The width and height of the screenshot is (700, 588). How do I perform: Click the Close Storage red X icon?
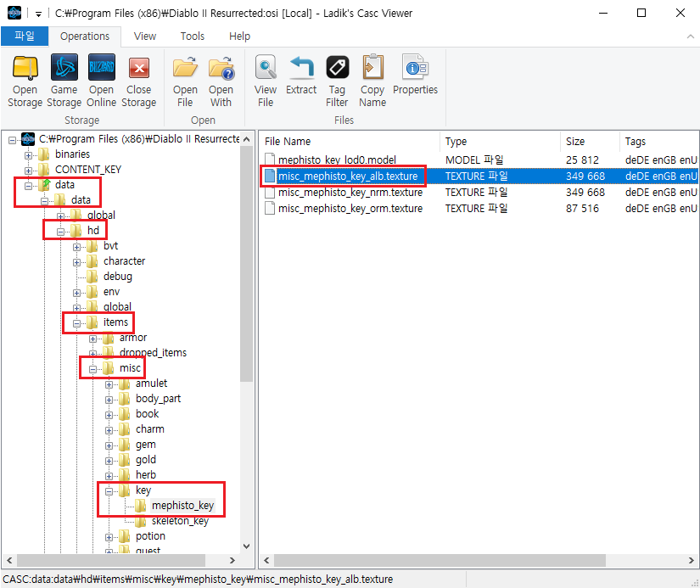coord(139,68)
